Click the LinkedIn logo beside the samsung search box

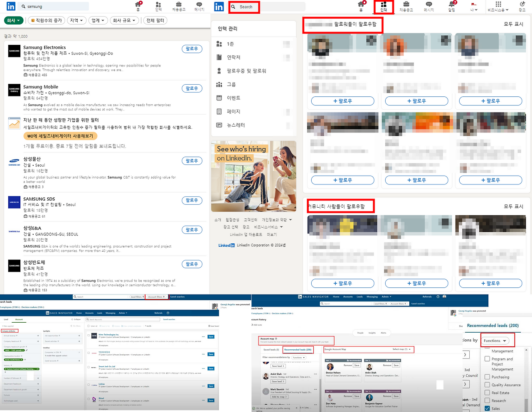coord(11,6)
